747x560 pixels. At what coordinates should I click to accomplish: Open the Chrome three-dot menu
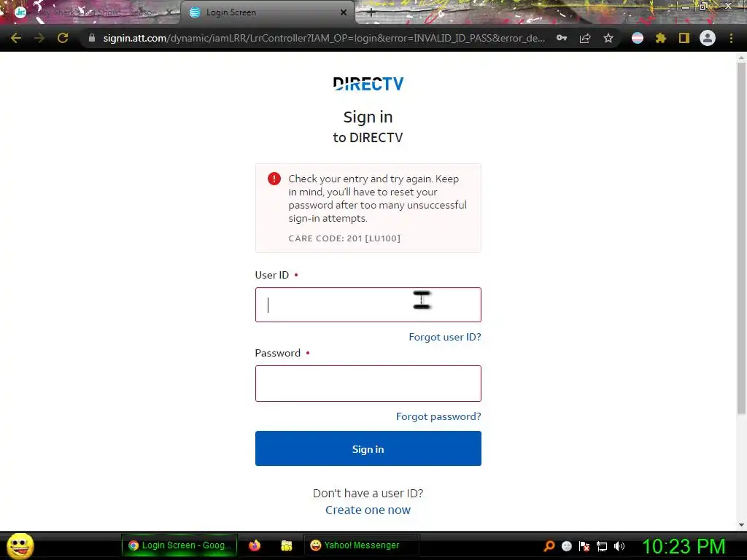pos(731,38)
